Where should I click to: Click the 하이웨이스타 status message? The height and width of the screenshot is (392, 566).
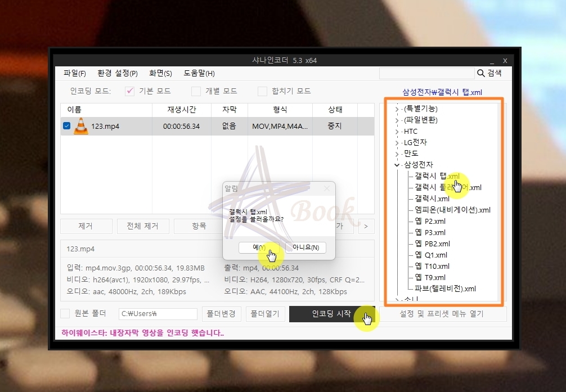tap(142, 333)
